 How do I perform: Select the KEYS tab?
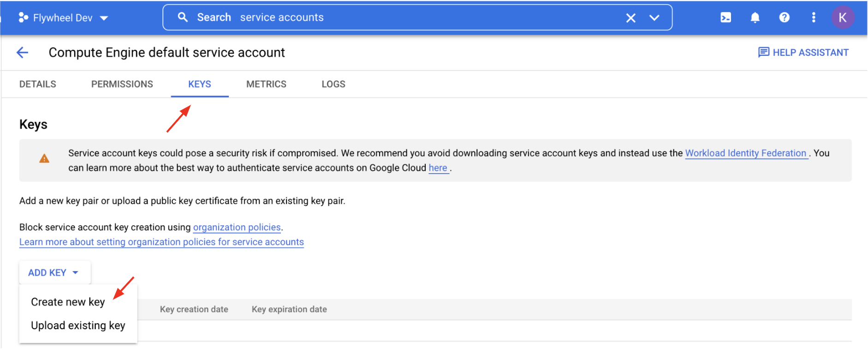(200, 84)
